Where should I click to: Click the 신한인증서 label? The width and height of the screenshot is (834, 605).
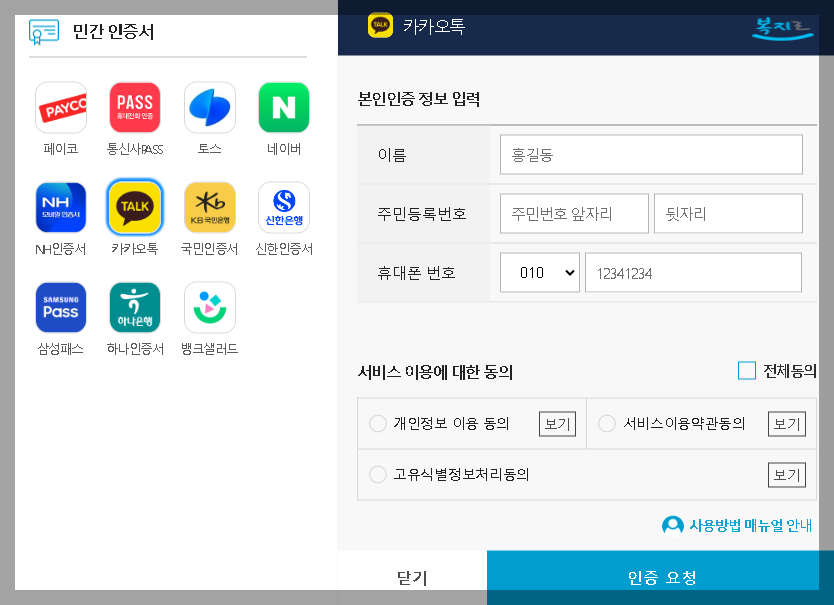pos(284,248)
